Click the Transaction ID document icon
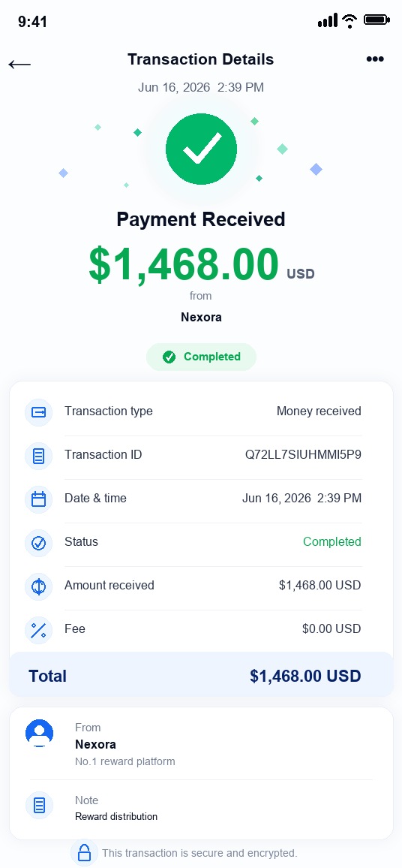 pos(39,456)
